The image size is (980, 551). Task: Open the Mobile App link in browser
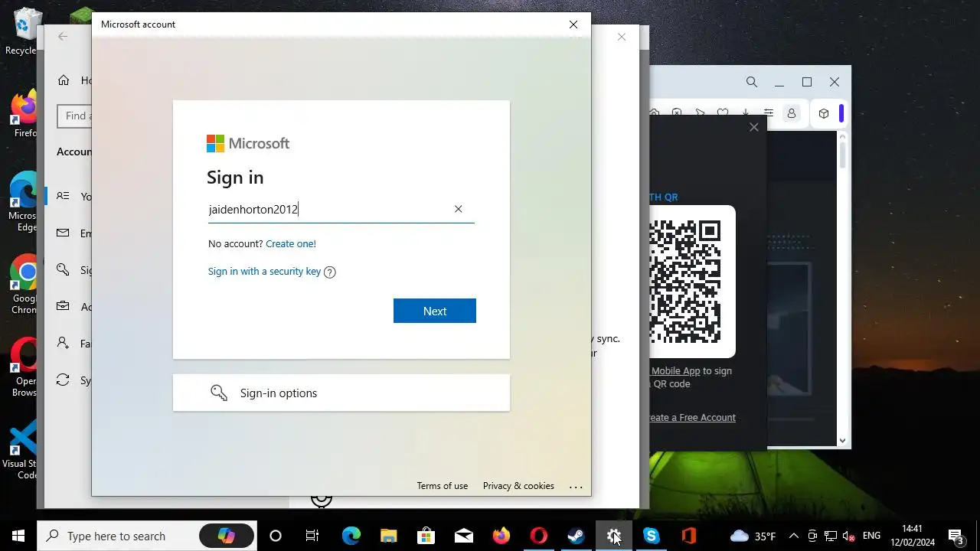[676, 370]
